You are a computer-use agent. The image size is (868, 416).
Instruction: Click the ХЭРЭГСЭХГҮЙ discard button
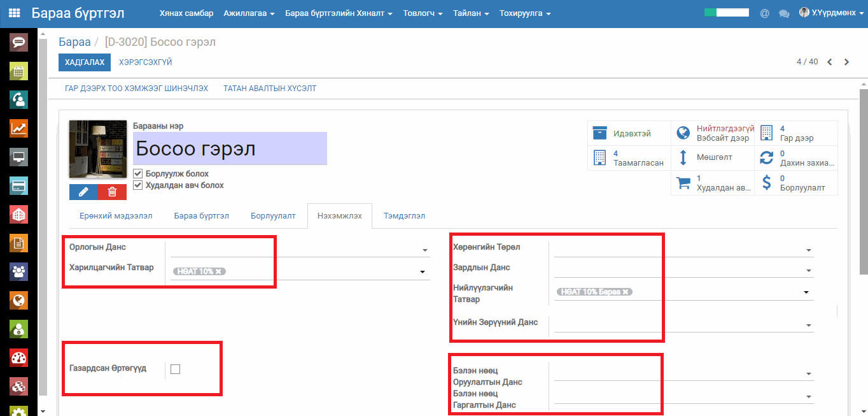(x=145, y=62)
